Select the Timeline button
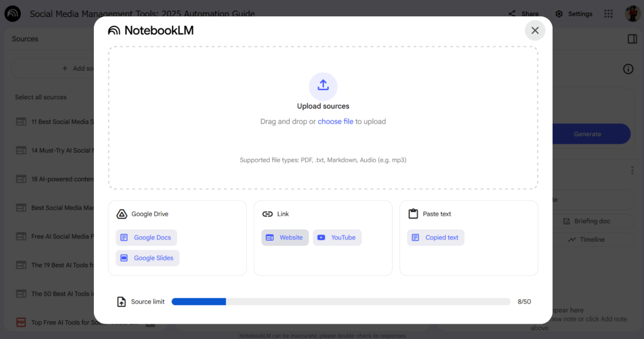Screen dimensions: 644x339 594,239
